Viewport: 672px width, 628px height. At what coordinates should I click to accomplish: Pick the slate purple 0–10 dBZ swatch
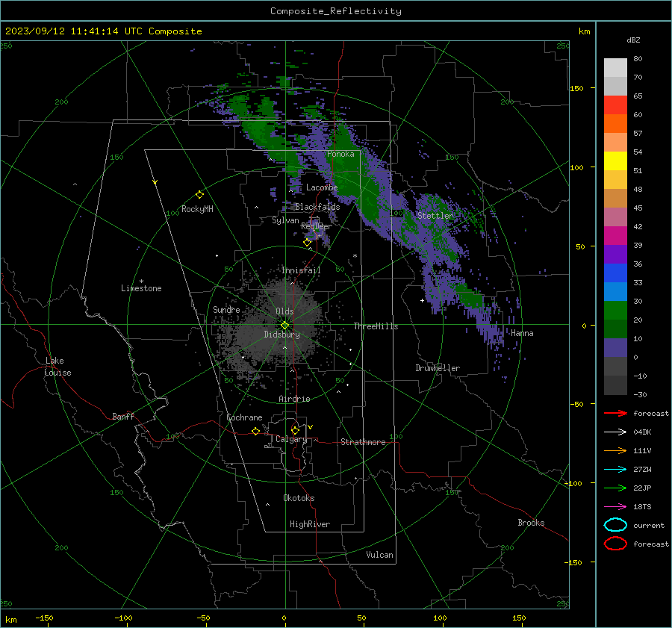(x=615, y=348)
